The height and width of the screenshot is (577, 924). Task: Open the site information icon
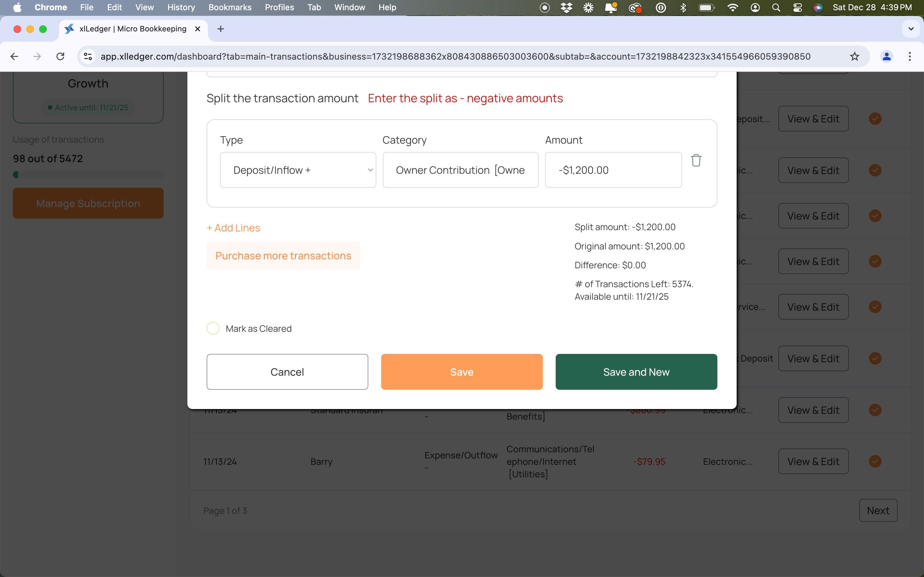tap(88, 56)
